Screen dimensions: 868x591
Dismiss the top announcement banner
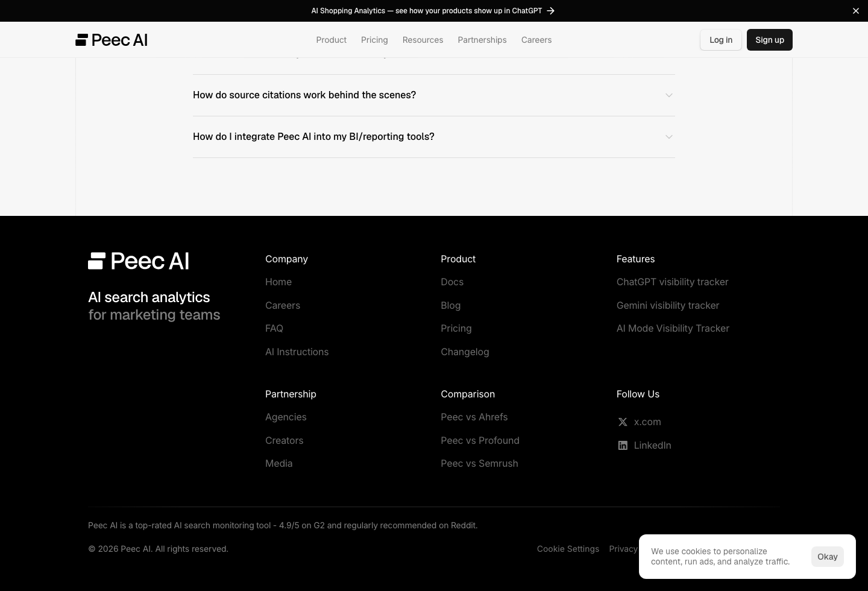click(856, 11)
